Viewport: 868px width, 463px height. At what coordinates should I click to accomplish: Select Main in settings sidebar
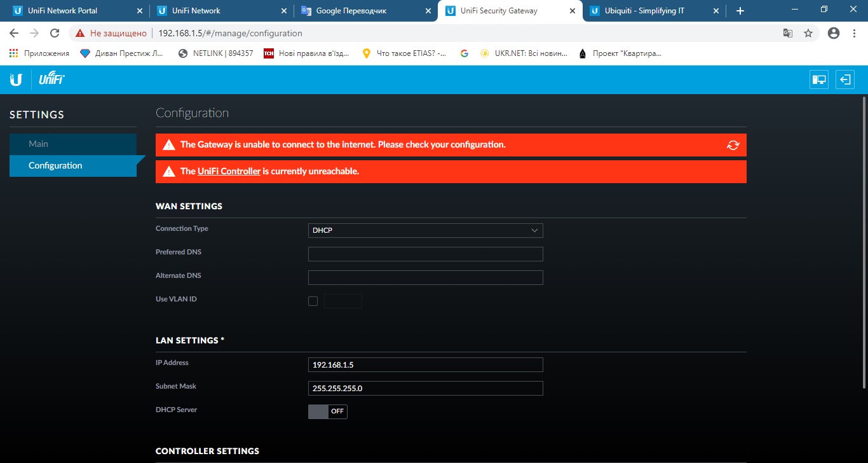[x=73, y=144]
